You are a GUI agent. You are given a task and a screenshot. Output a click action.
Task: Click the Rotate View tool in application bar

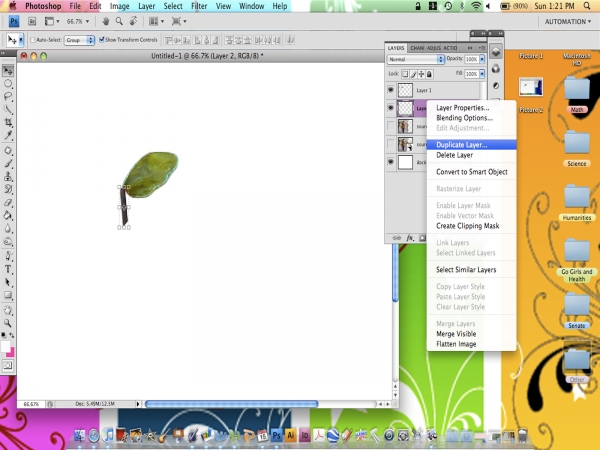(x=133, y=21)
